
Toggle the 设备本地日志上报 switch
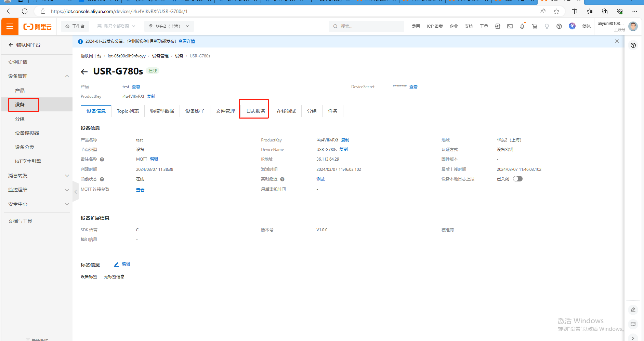click(517, 179)
